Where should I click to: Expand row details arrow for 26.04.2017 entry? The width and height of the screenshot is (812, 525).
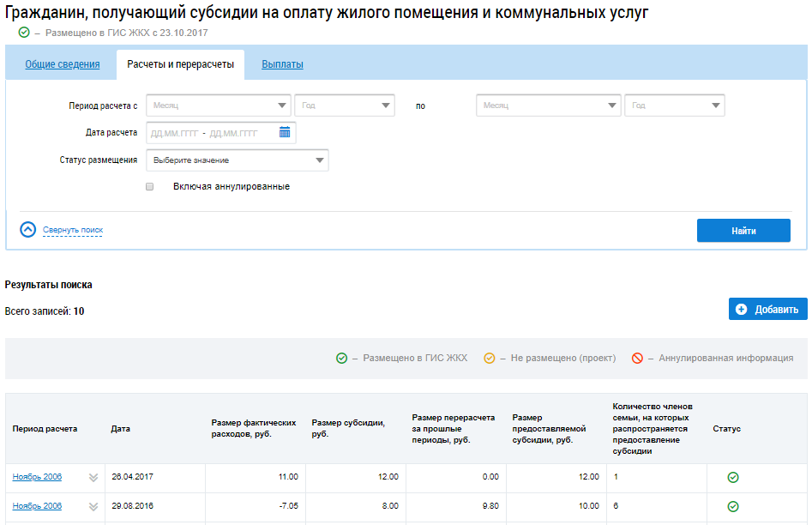coord(93,478)
